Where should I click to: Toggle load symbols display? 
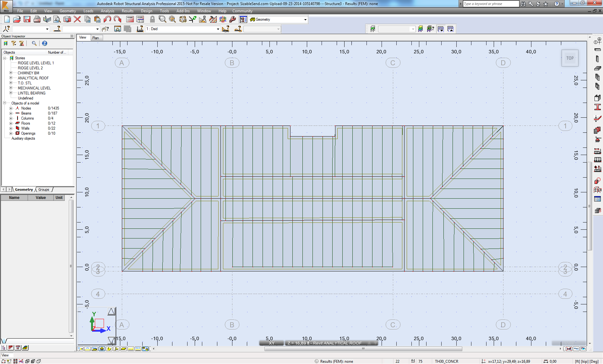(131, 349)
